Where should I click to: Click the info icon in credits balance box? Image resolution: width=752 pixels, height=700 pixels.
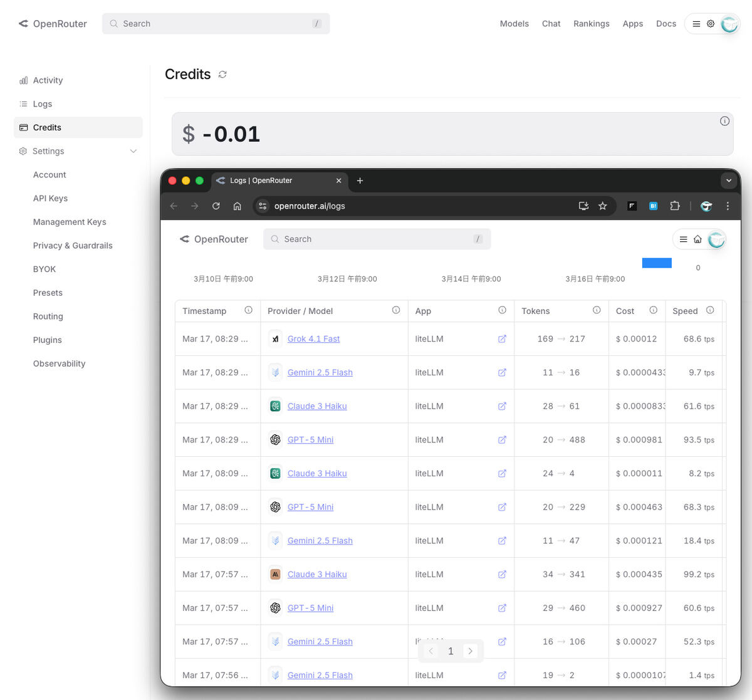click(x=724, y=121)
